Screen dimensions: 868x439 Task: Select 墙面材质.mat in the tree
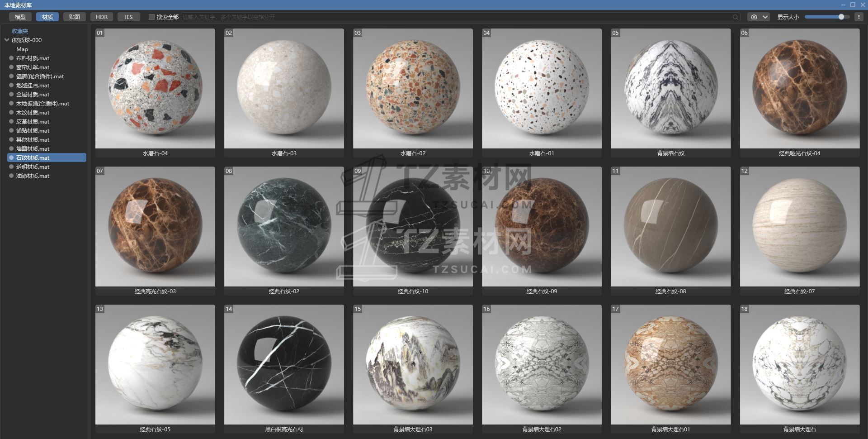[x=33, y=149]
